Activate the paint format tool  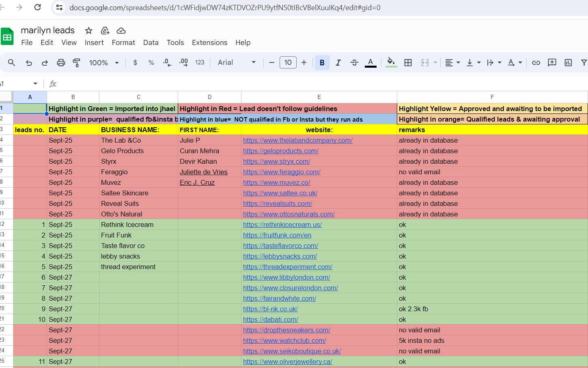[76, 62]
